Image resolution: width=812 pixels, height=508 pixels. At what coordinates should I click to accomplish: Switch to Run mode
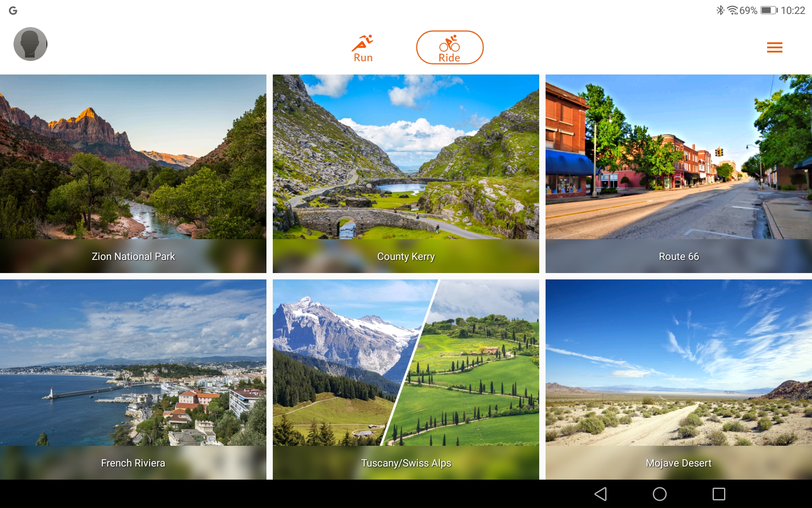click(363, 48)
